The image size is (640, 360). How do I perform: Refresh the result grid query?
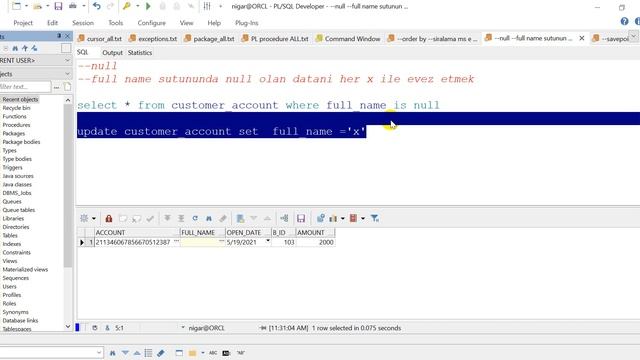point(195,218)
